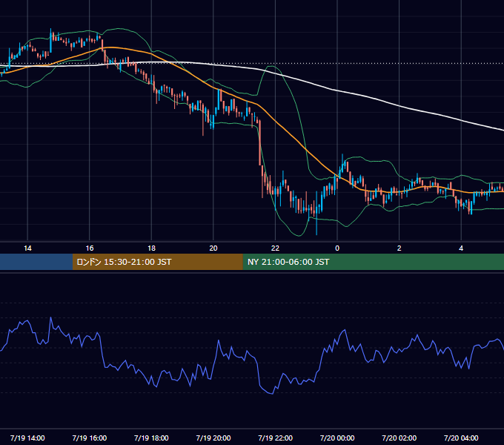The image size is (504, 445).
Task: Click the 16 hour label on price chart
Action: point(90,248)
